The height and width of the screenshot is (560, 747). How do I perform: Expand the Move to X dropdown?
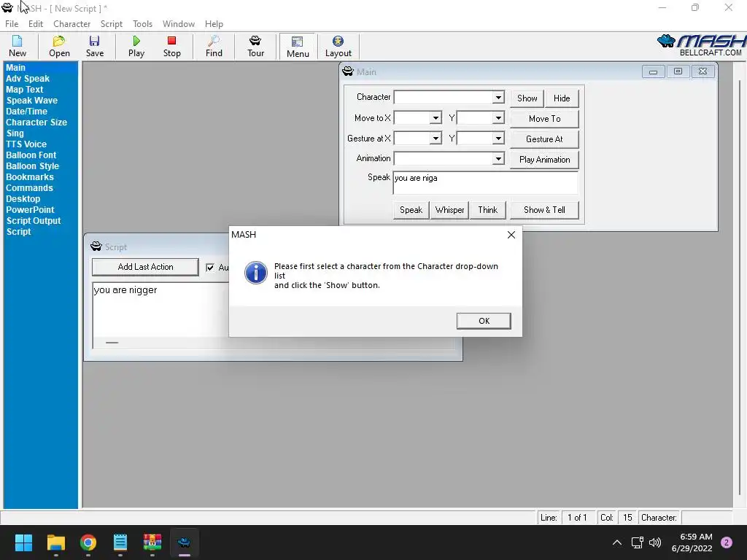tap(436, 117)
